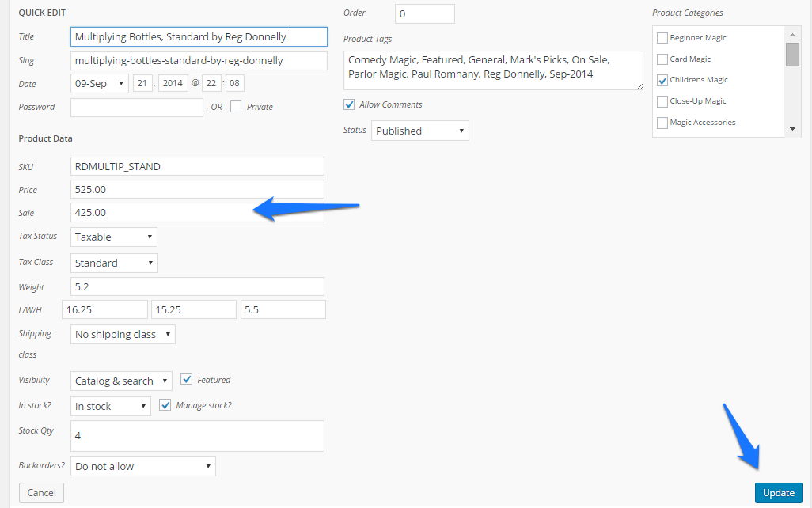The height and width of the screenshot is (508, 812).
Task: Click the Product Categories scrollbar thumb
Action: click(x=792, y=55)
